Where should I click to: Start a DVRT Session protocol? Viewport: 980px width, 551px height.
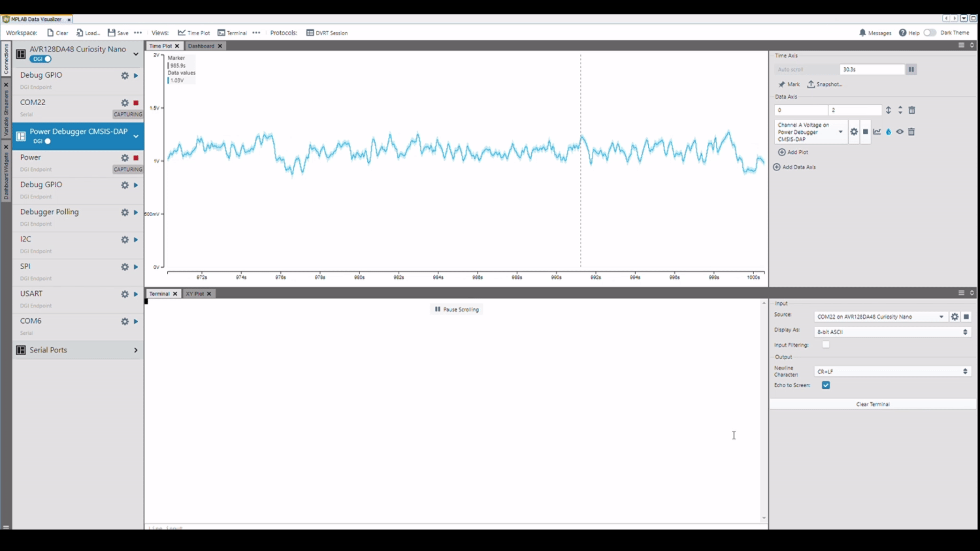(327, 33)
